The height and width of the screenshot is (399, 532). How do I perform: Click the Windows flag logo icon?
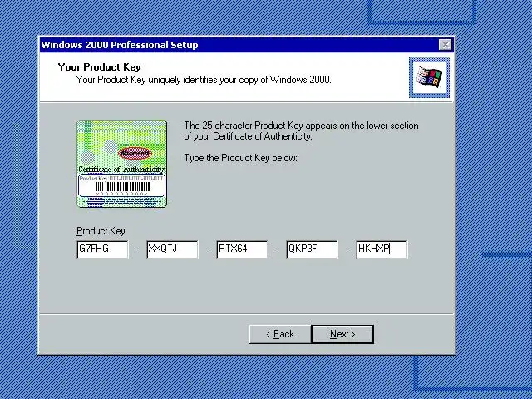click(x=429, y=77)
